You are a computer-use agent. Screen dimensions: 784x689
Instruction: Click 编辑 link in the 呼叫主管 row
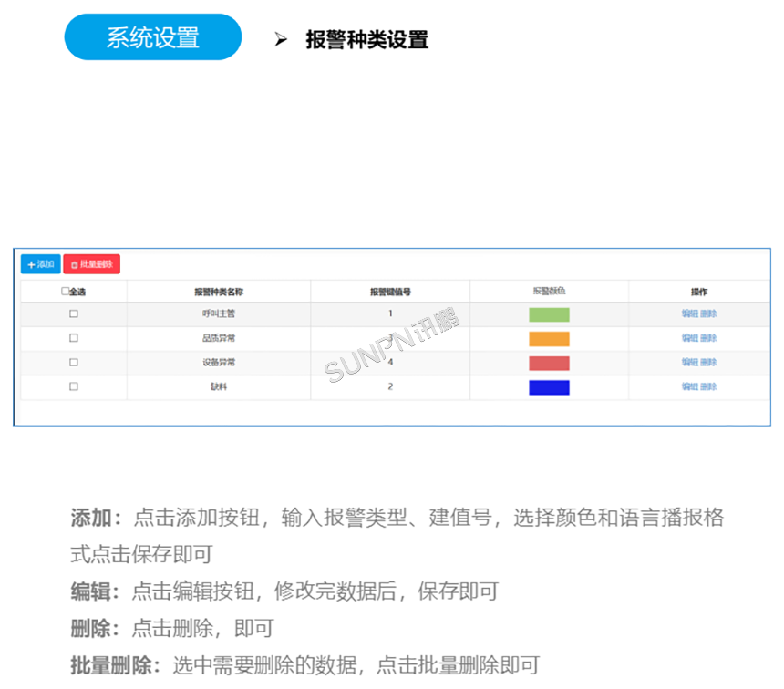click(689, 314)
